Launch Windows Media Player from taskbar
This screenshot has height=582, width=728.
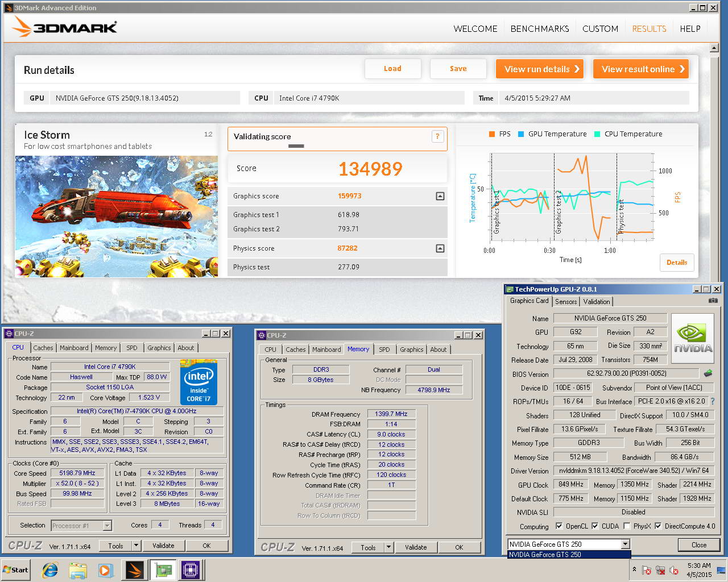[106, 570]
